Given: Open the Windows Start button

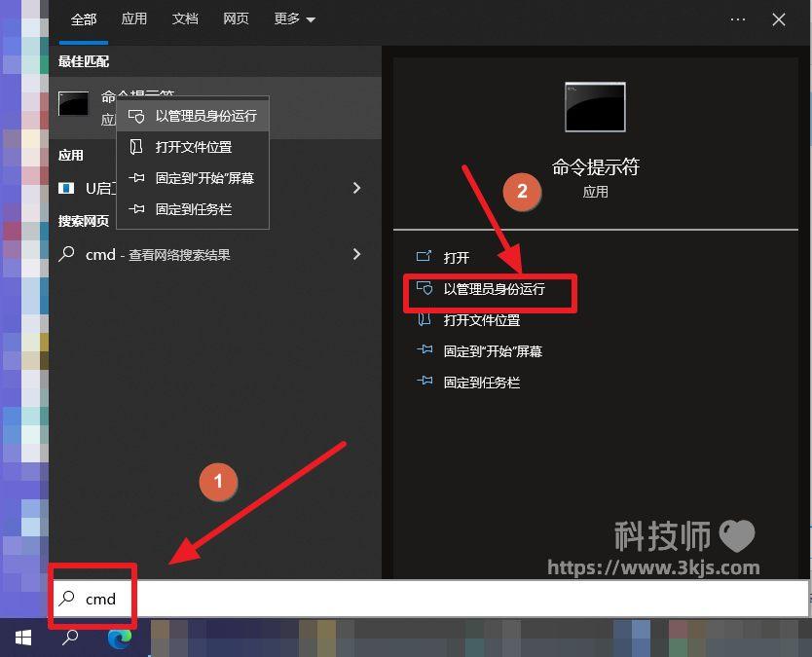Looking at the screenshot, I should point(23,638).
